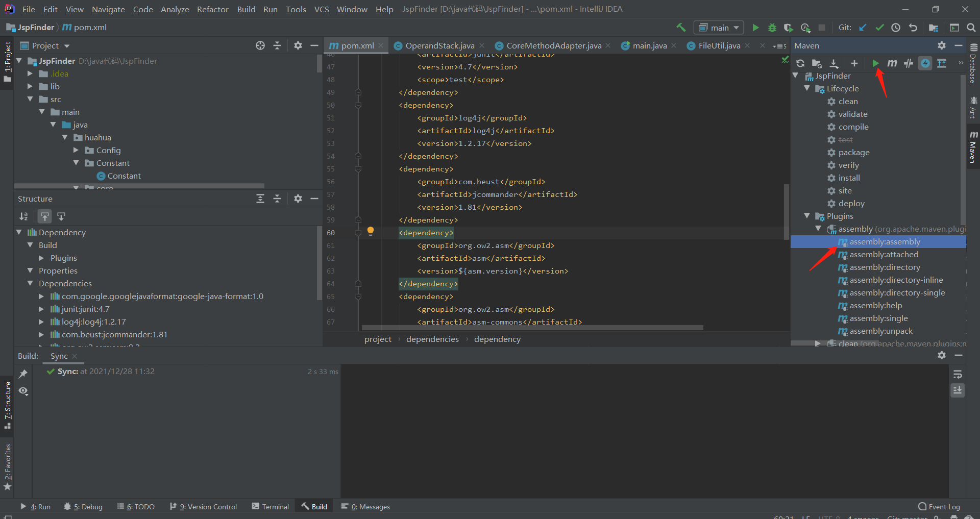Select the install lifecycle goal
Image resolution: width=980 pixels, height=519 pixels.
(849, 178)
